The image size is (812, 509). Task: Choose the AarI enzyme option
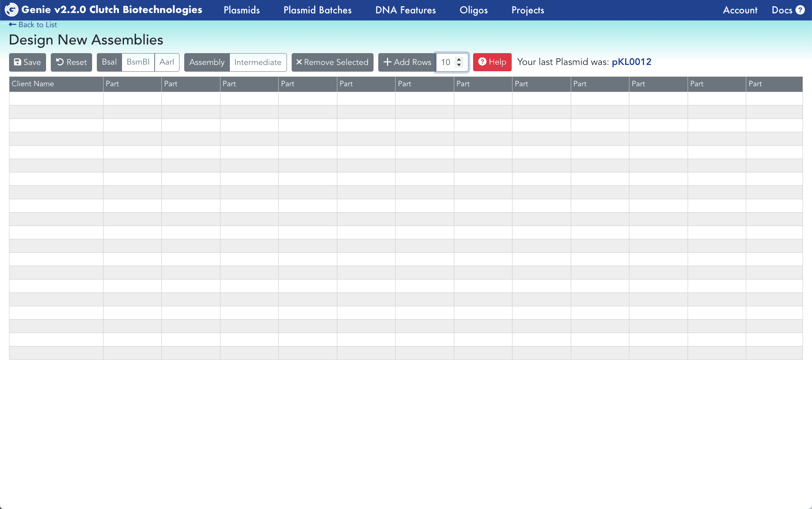coord(167,62)
